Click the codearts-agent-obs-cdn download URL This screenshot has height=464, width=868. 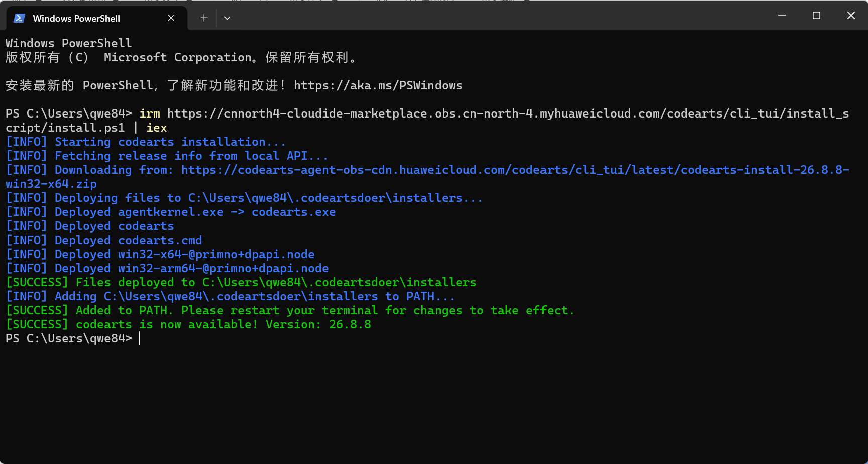(x=427, y=177)
